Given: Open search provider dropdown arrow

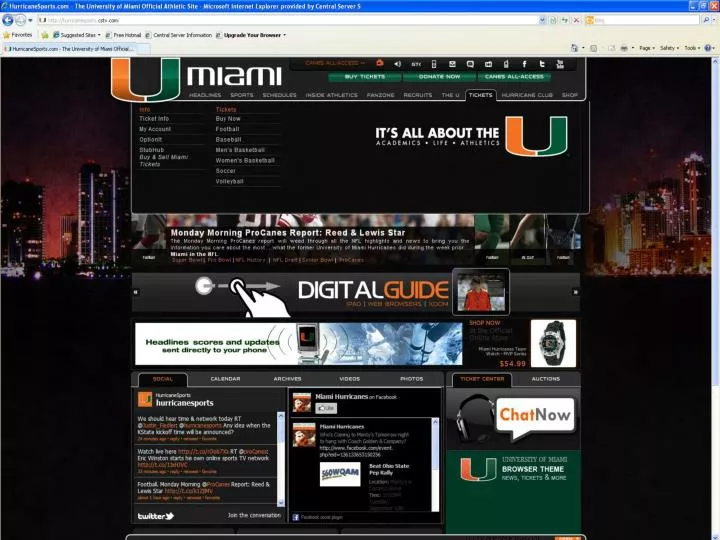Looking at the screenshot, I should click(715, 20).
